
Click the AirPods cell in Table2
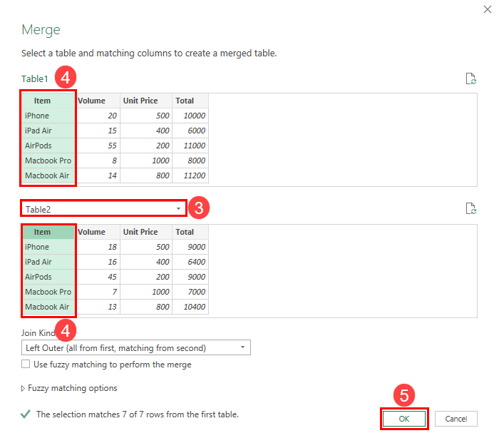click(48, 277)
